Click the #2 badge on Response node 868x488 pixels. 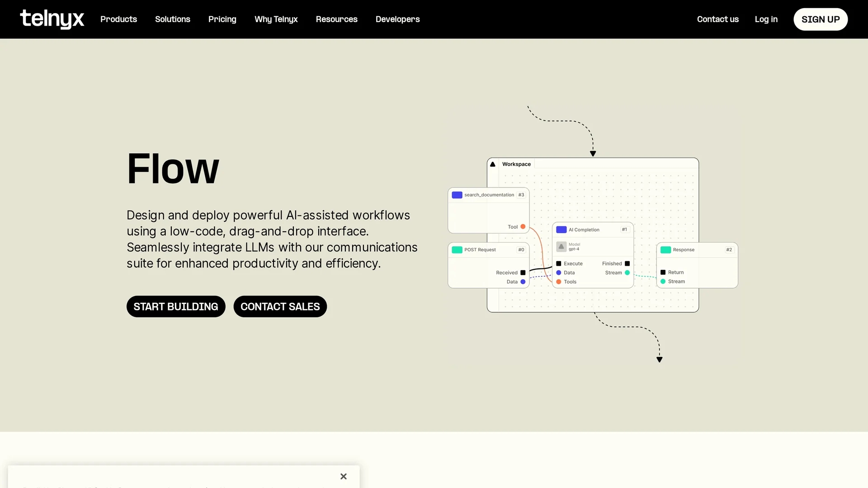click(729, 249)
